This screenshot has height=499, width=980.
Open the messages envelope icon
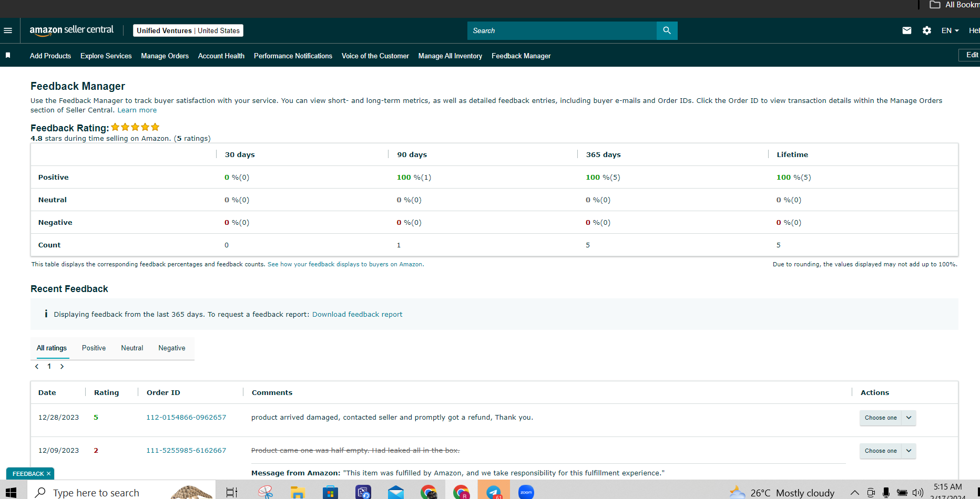tap(907, 30)
